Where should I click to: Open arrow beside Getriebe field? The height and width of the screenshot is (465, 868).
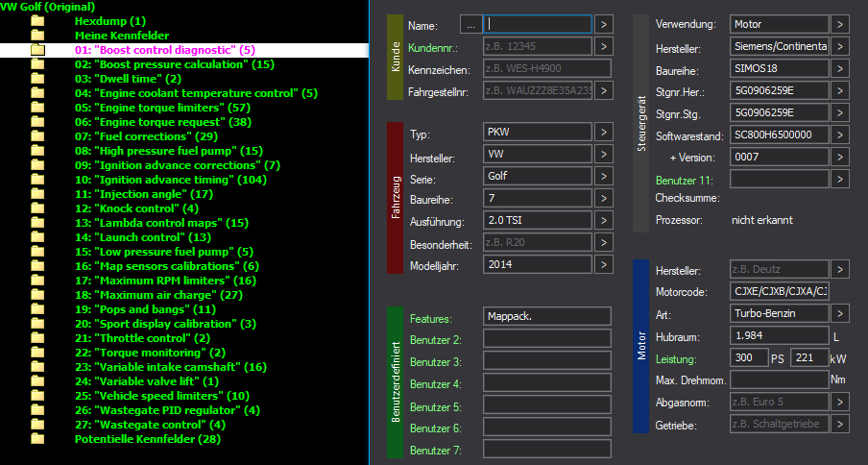click(840, 424)
